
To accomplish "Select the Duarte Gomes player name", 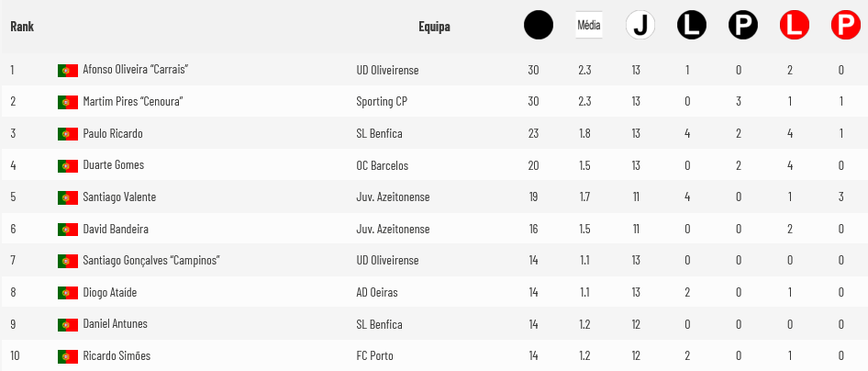I will point(114,165).
